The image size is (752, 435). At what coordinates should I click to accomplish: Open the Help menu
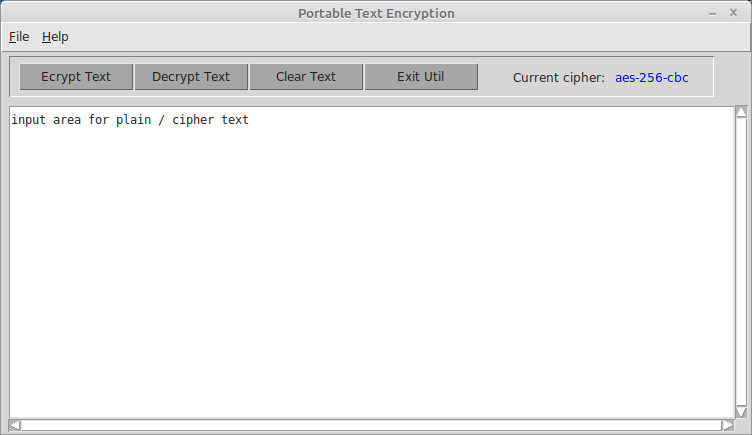pyautogui.click(x=55, y=37)
